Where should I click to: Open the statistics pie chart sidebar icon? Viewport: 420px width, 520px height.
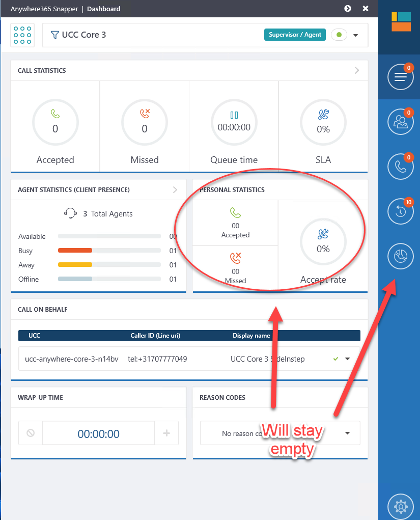click(x=401, y=256)
